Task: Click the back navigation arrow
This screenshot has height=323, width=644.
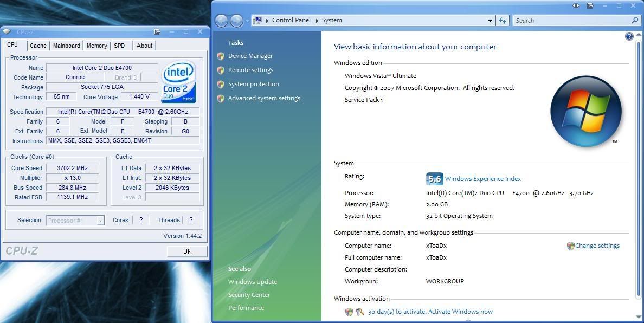Action: (x=221, y=21)
